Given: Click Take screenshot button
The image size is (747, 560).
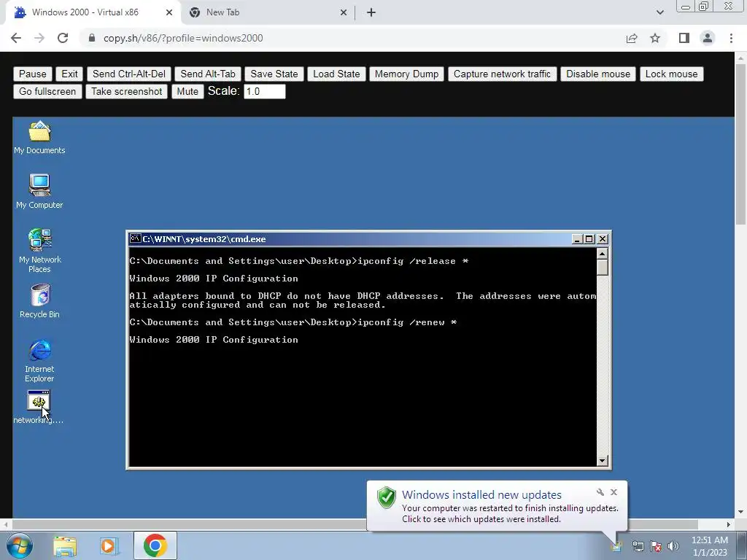Looking at the screenshot, I should pos(126,91).
